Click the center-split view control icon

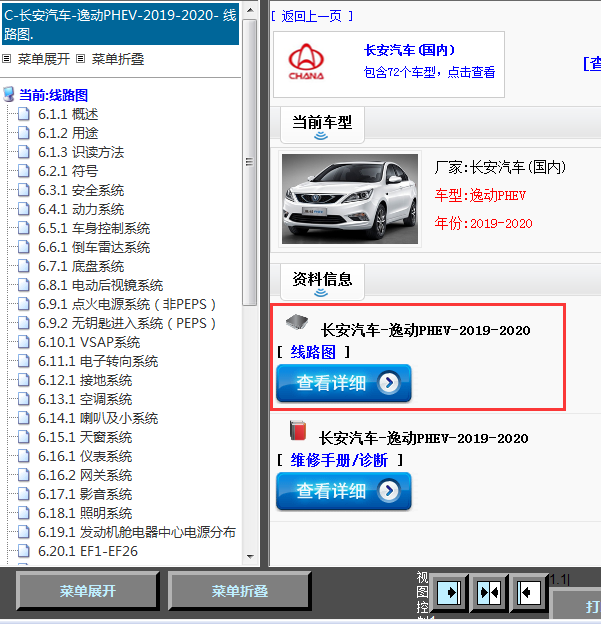[489, 593]
